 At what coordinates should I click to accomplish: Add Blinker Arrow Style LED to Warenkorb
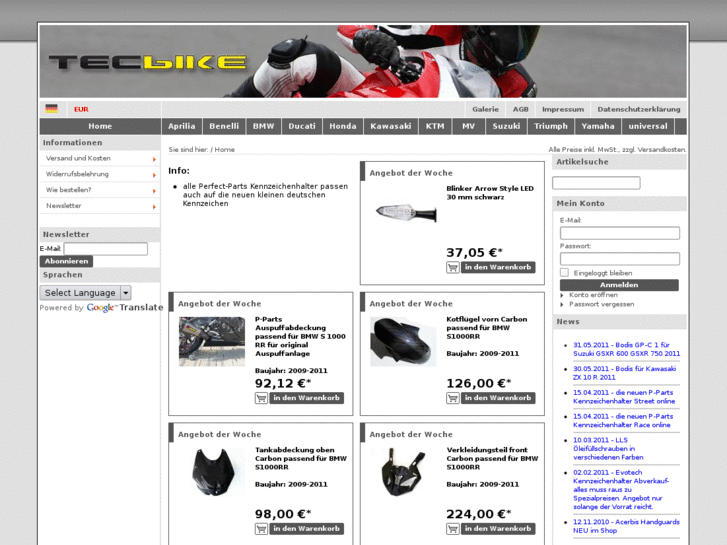498,268
